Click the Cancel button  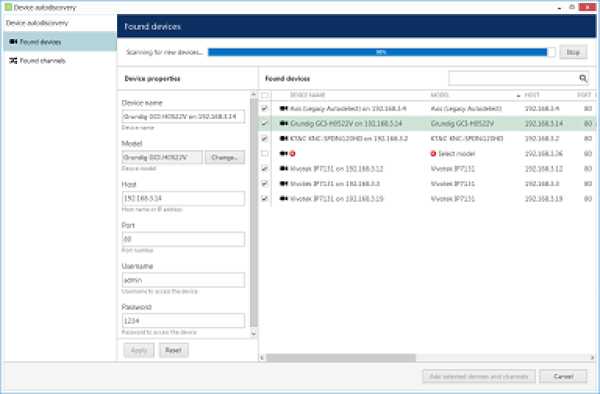pyautogui.click(x=563, y=376)
